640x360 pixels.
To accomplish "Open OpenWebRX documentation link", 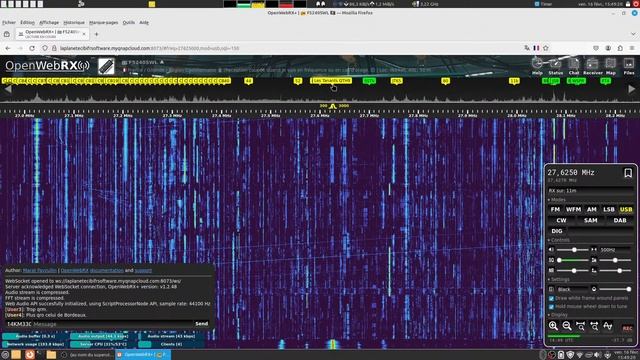I will (92, 270).
